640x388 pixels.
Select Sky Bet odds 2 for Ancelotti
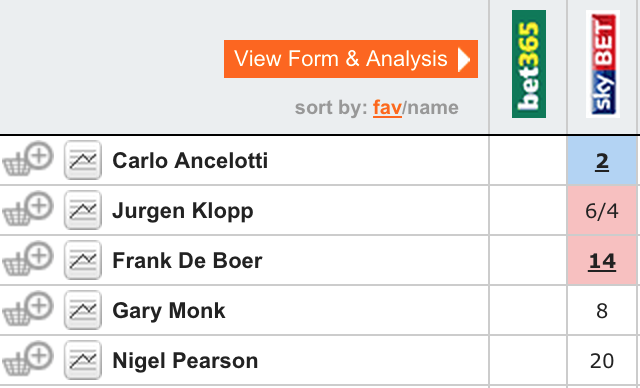click(602, 161)
